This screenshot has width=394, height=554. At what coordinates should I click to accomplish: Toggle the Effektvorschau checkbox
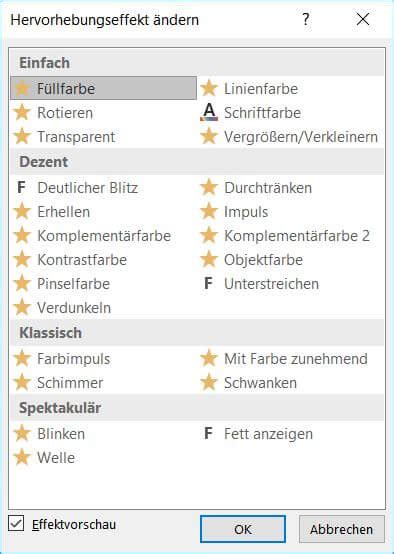[16, 523]
